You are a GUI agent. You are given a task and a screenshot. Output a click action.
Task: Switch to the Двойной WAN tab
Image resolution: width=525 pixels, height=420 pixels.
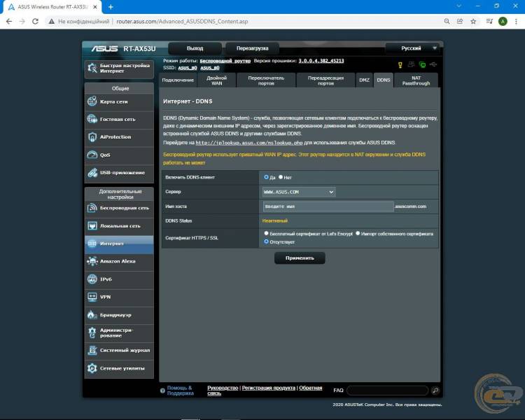[x=216, y=80]
